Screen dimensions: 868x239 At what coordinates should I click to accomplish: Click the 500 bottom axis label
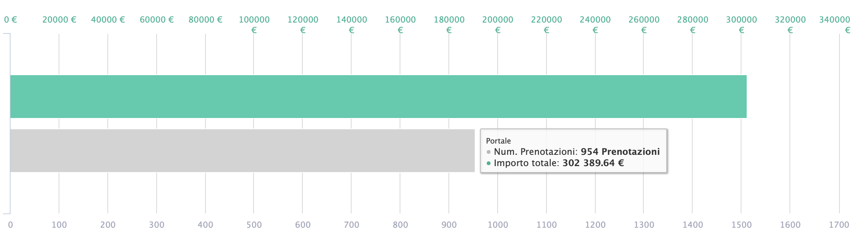tap(254, 225)
